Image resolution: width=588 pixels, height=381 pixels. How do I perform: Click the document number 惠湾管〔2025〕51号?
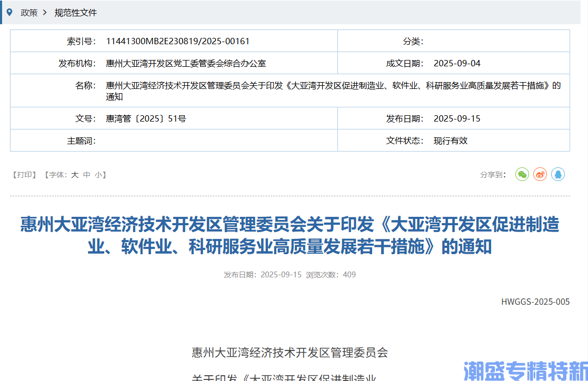pyautogui.click(x=146, y=118)
